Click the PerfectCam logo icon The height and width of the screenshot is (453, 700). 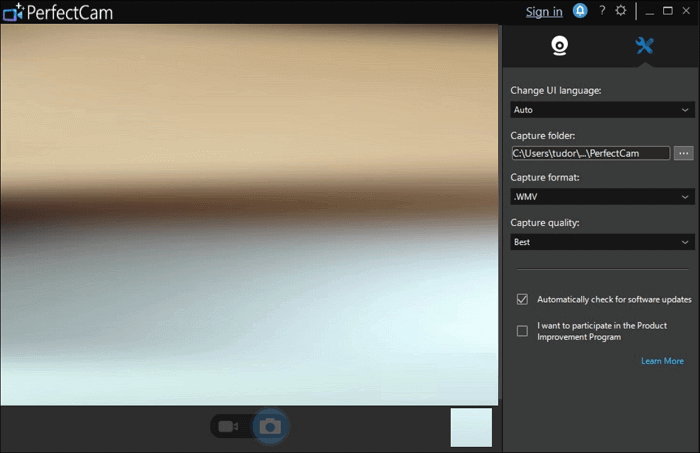(x=13, y=12)
